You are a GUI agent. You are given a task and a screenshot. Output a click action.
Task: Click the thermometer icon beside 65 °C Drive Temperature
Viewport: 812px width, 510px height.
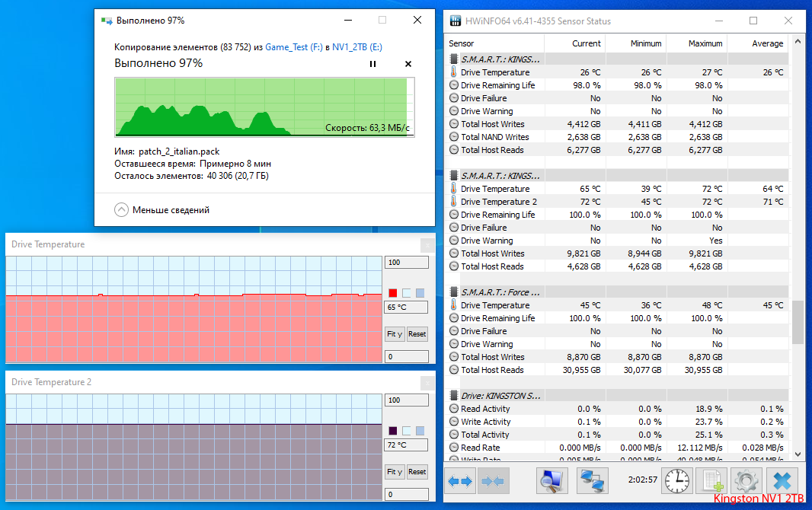pos(454,188)
